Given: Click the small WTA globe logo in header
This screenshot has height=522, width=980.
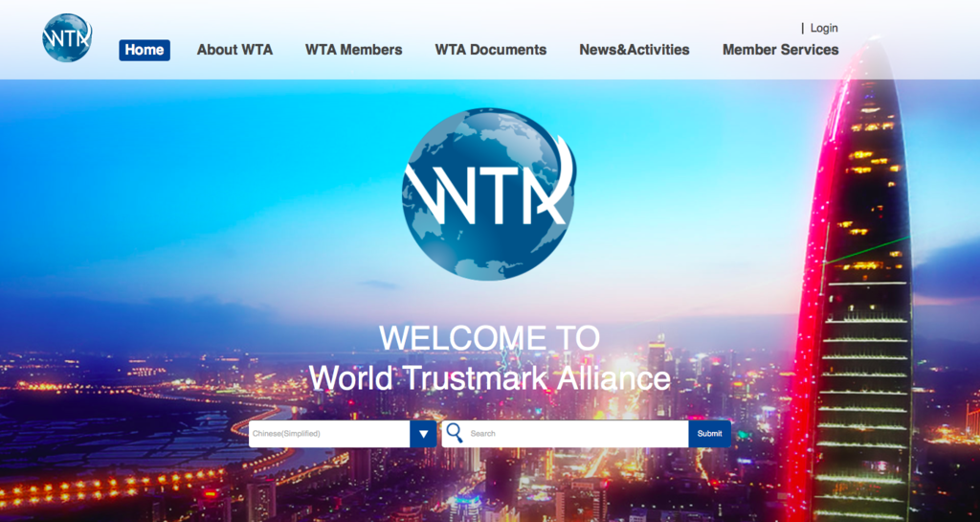Looking at the screenshot, I should [67, 37].
